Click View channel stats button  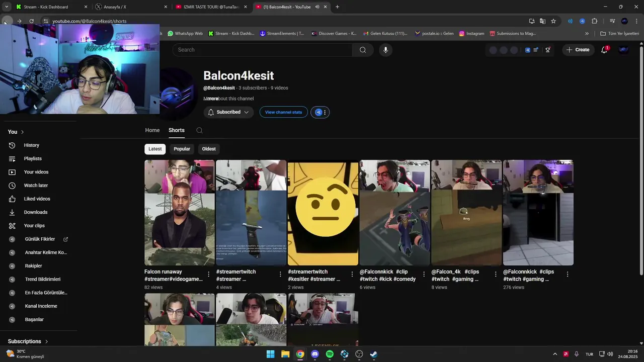click(x=283, y=112)
